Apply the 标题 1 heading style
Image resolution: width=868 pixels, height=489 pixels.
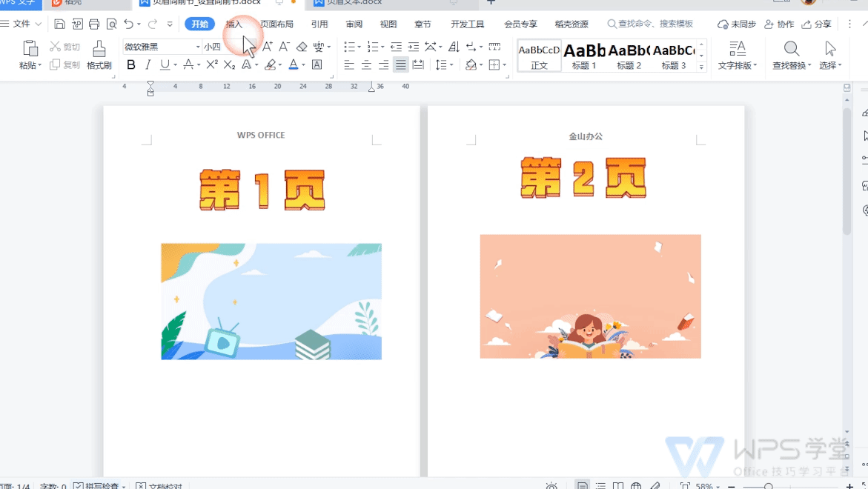click(x=584, y=56)
